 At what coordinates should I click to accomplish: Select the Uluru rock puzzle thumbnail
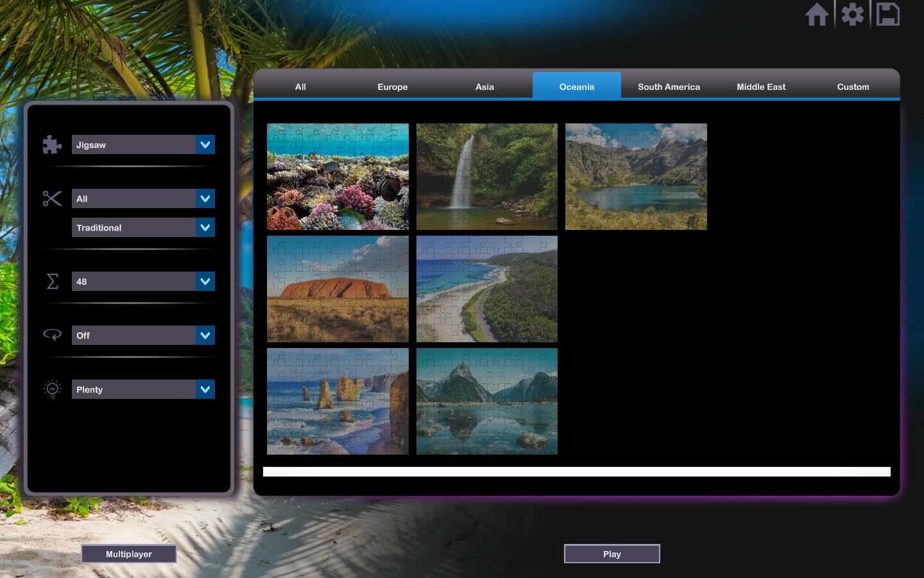(338, 289)
